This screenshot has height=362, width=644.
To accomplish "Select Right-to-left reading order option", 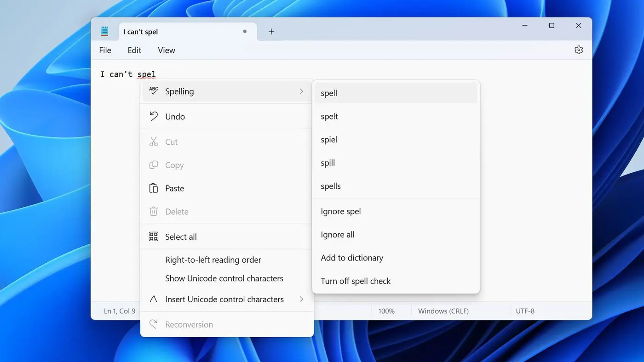I will pos(227,260).
